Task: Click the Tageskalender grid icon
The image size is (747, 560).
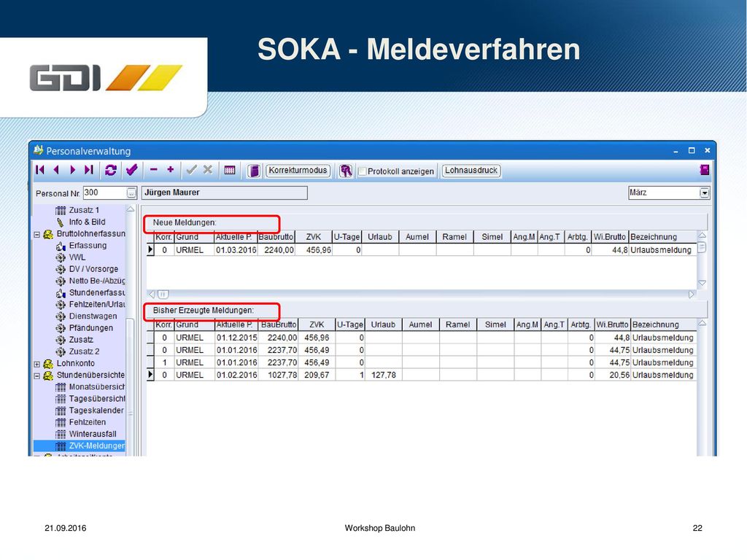Action: click(61, 411)
